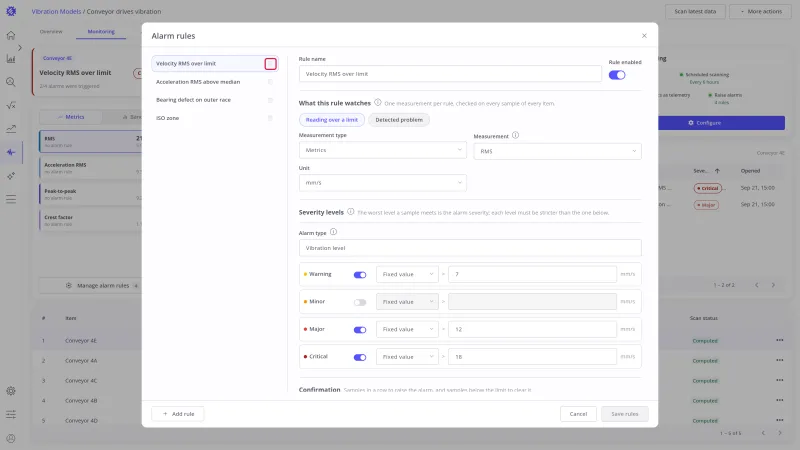Screen dimensions: 800x450
Task: Open row actions for Conveyor 4B
Action: (780, 400)
